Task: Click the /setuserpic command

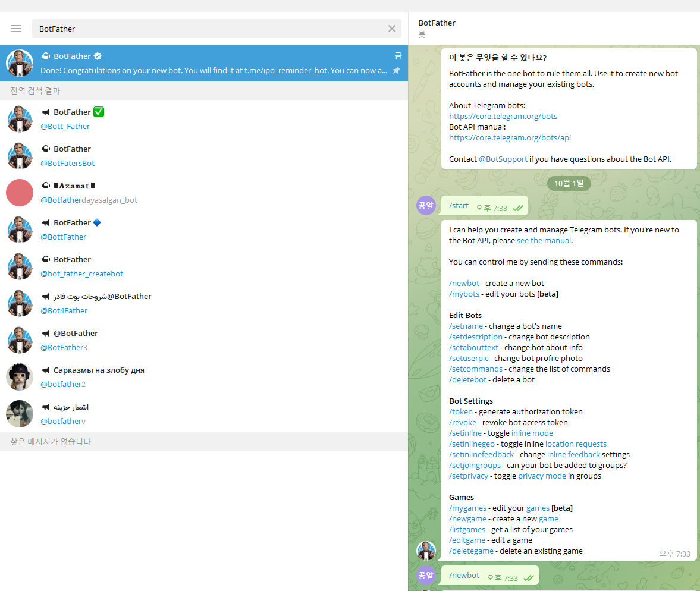Action: point(469,358)
